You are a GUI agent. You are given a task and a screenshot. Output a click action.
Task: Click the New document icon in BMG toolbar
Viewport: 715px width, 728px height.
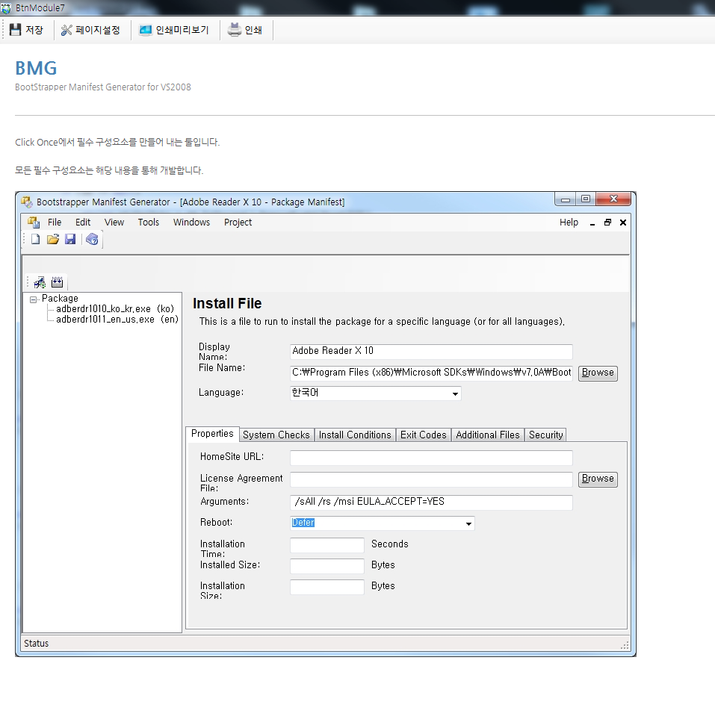point(35,240)
